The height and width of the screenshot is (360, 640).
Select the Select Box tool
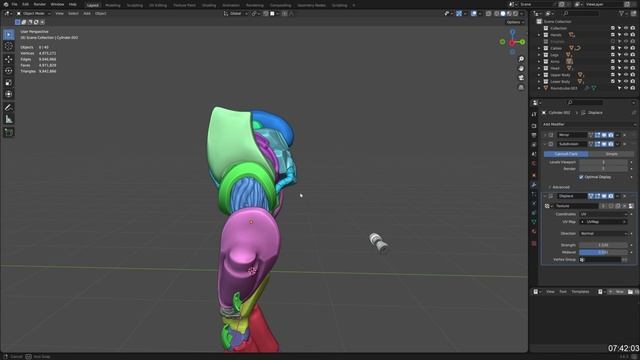pos(9,34)
